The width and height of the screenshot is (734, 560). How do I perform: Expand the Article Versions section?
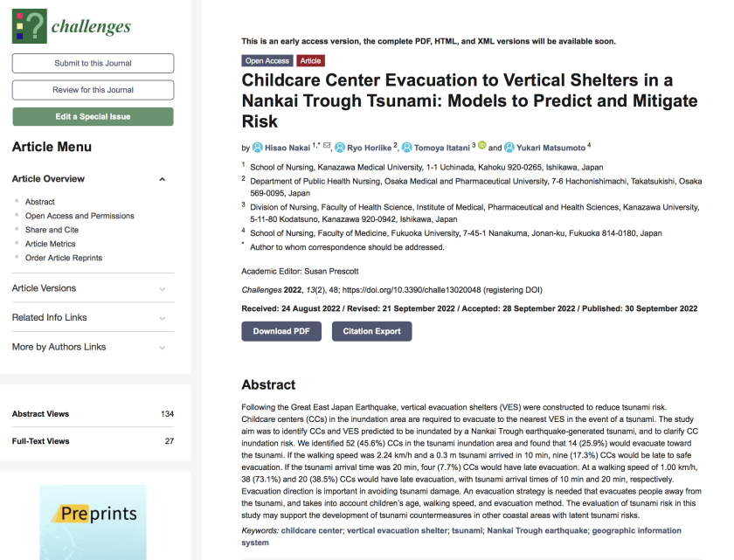point(163,288)
